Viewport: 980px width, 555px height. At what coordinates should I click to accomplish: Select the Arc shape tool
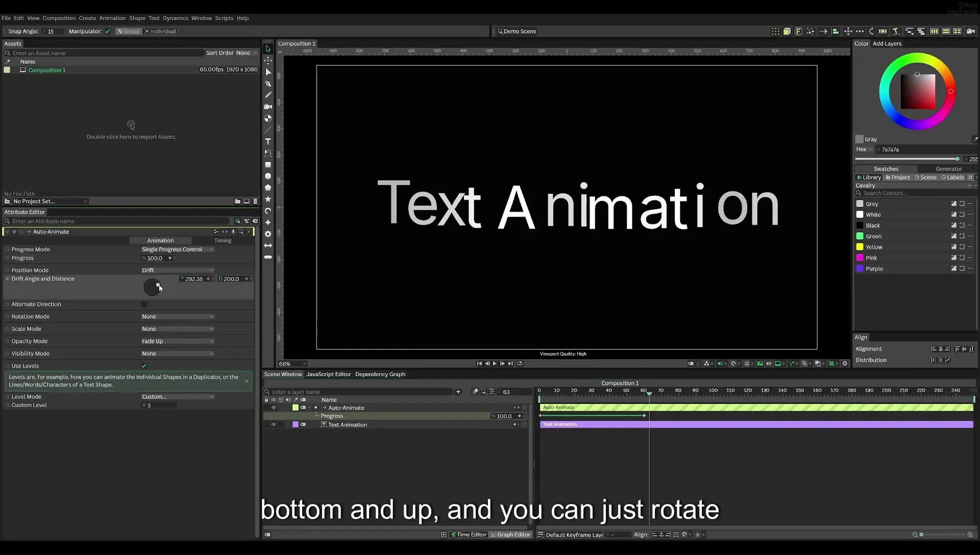268,211
